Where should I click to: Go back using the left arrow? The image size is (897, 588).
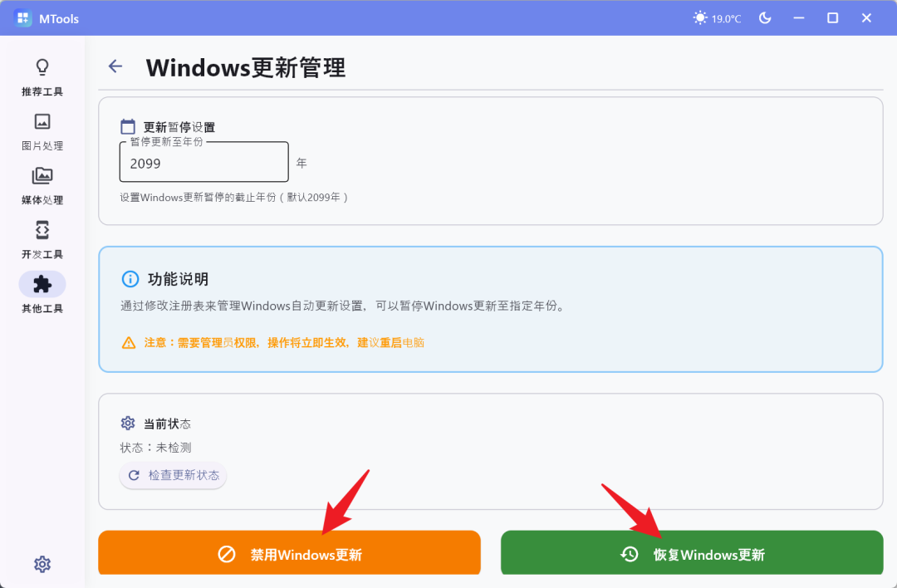(115, 66)
